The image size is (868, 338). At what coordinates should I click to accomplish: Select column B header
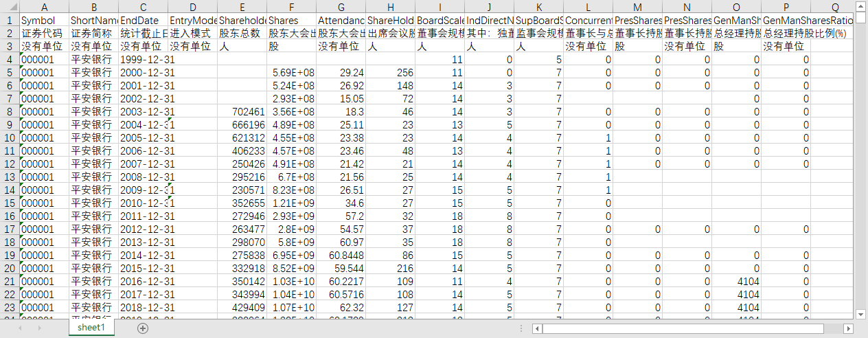point(93,7)
